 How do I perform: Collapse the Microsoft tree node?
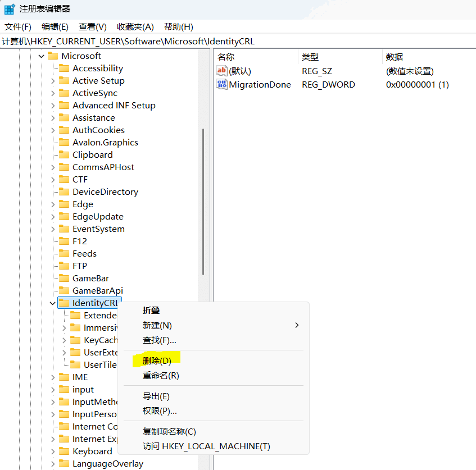click(41, 56)
